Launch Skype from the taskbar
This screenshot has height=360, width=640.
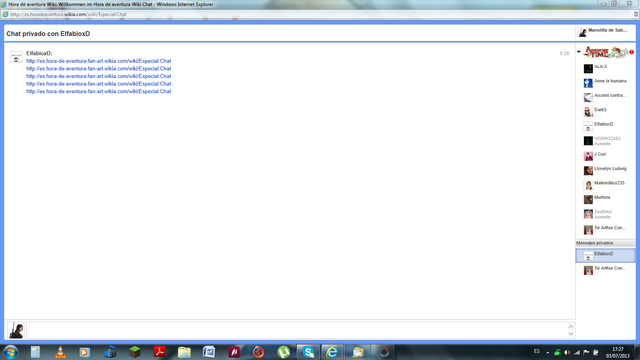click(308, 352)
